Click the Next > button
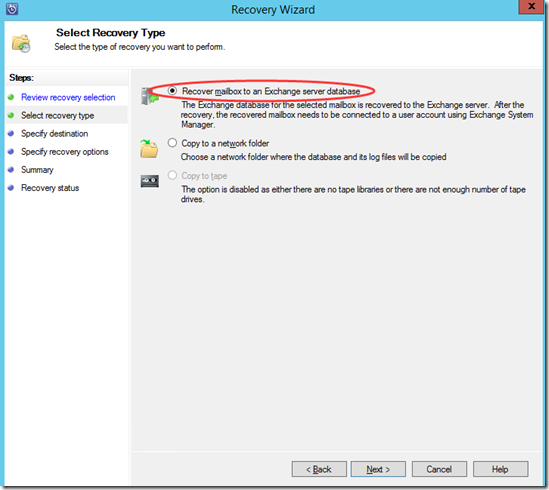Screen dimensions: 549x490 (x=378, y=469)
